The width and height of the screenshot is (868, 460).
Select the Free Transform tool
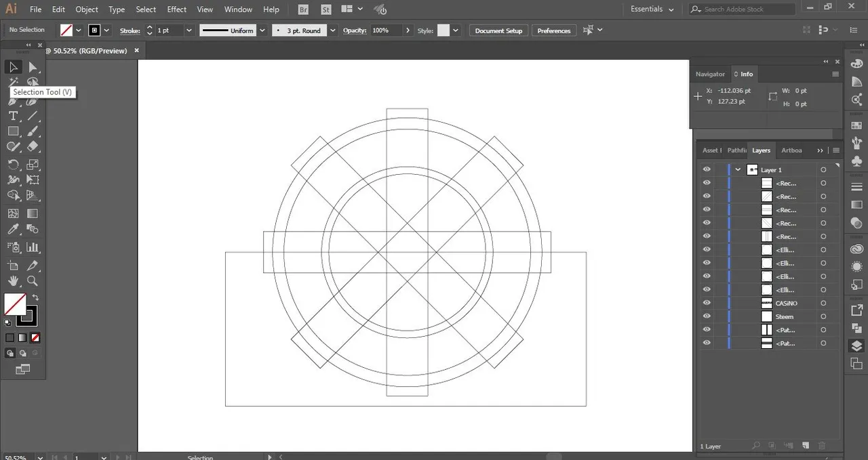click(x=33, y=180)
